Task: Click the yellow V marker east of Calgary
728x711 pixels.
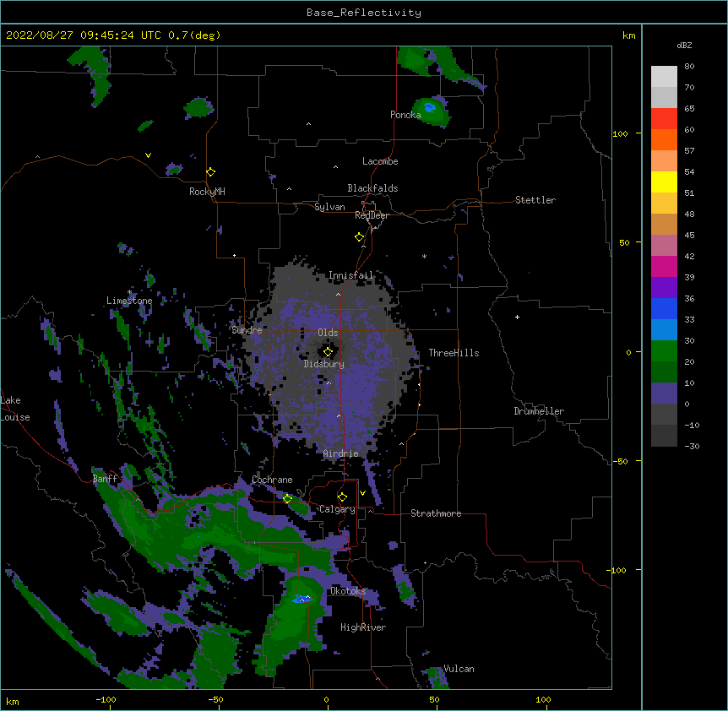Action: 362,493
